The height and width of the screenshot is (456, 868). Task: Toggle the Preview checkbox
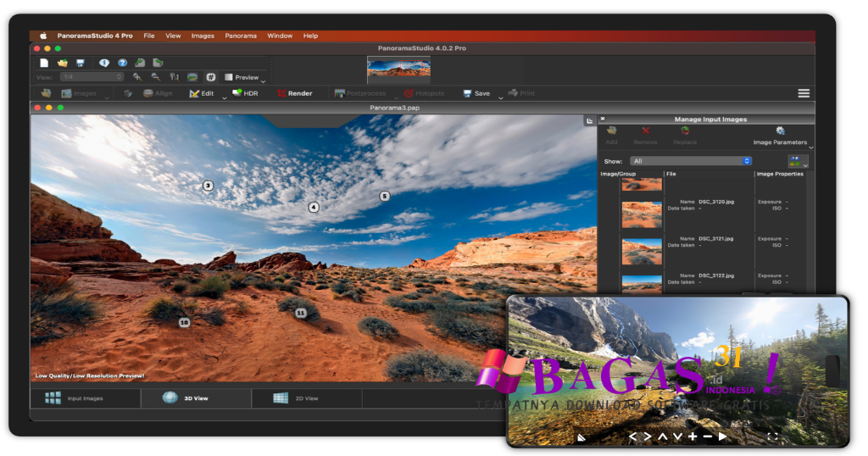click(229, 77)
